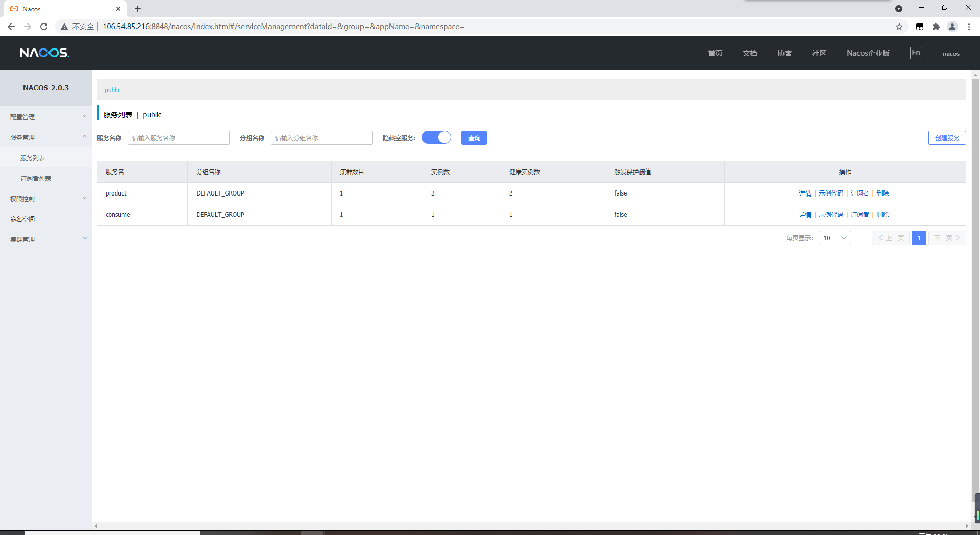Screen dimensions: 980x535
Task: Click the tab search dropdown circle icon
Action: [x=899, y=9]
